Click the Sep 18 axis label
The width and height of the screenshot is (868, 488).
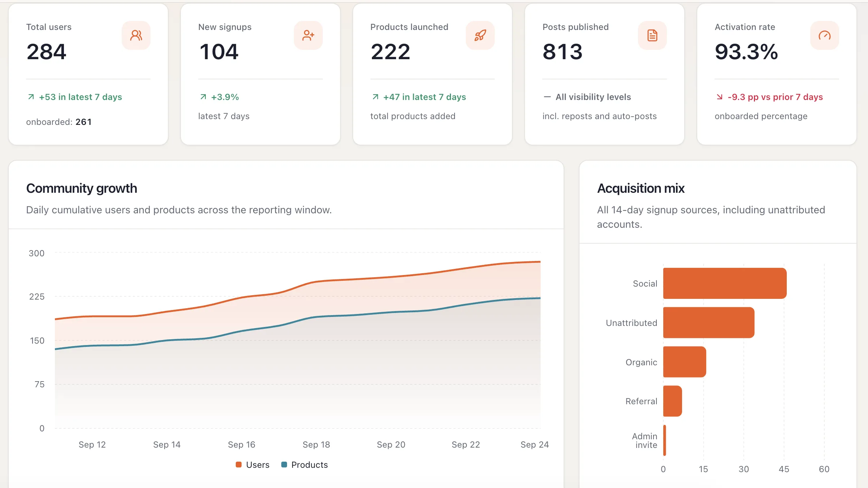[x=316, y=445]
